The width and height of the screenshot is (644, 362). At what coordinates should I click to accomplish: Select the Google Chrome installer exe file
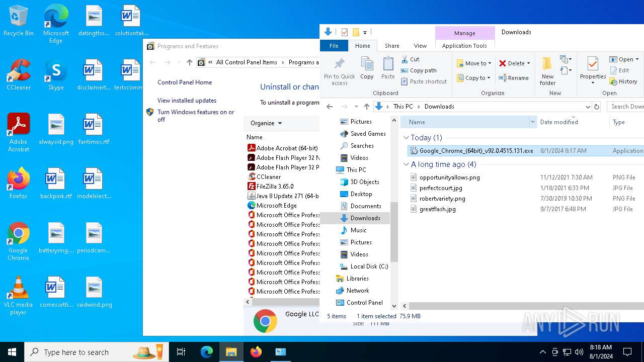[x=475, y=151]
